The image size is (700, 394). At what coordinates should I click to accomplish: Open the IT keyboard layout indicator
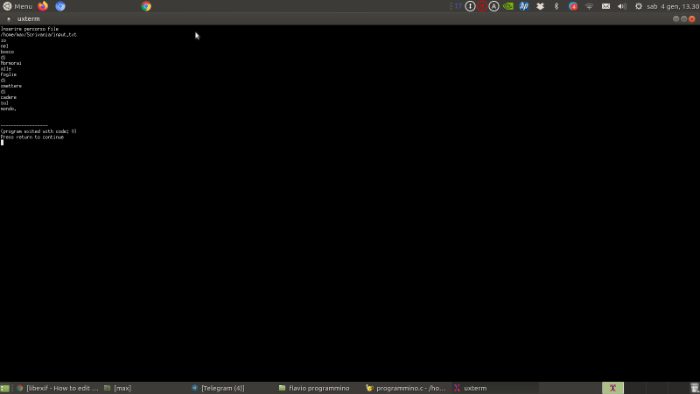[458, 6]
